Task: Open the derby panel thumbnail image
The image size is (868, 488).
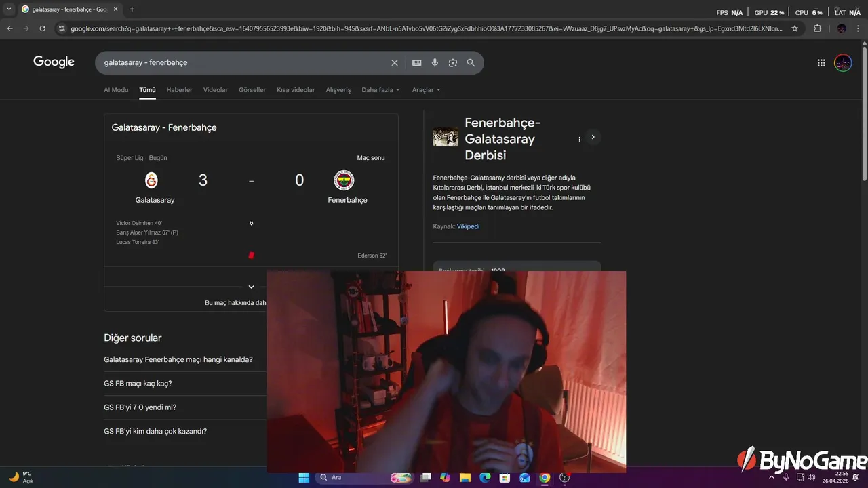Action: [x=446, y=137]
